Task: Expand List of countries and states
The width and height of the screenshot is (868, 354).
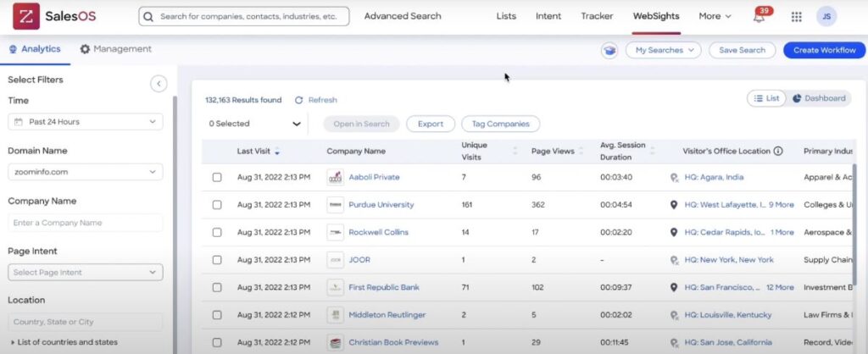Action: (x=64, y=342)
